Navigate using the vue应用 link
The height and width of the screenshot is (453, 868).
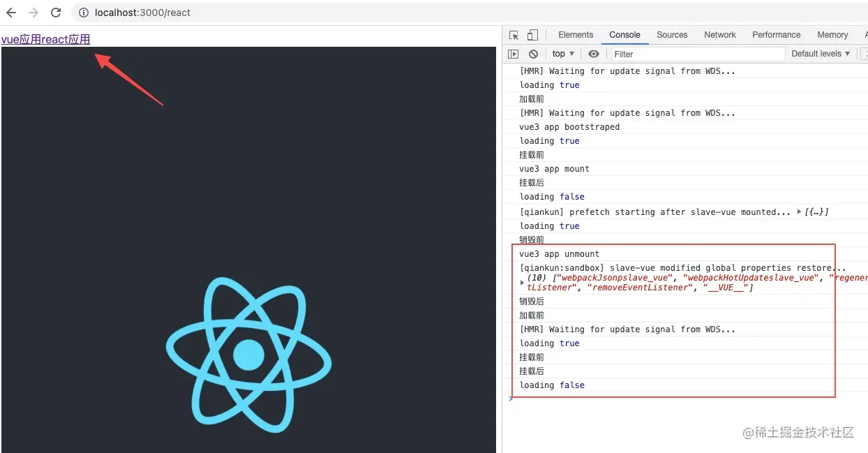[21, 39]
